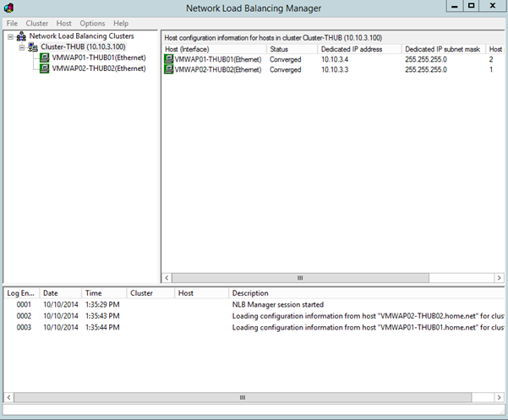Click the Cluster-THUB cluster icon in the tree
This screenshot has width=508, height=420.
coord(33,47)
